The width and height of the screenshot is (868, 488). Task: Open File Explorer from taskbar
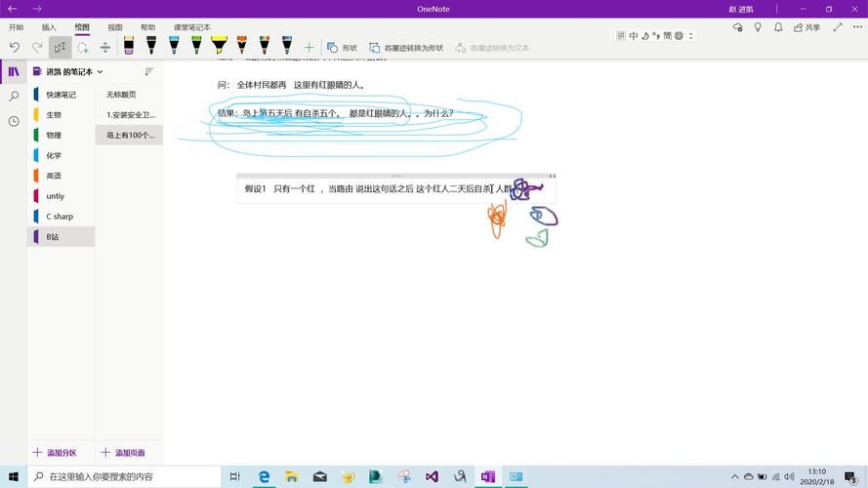[x=292, y=476]
